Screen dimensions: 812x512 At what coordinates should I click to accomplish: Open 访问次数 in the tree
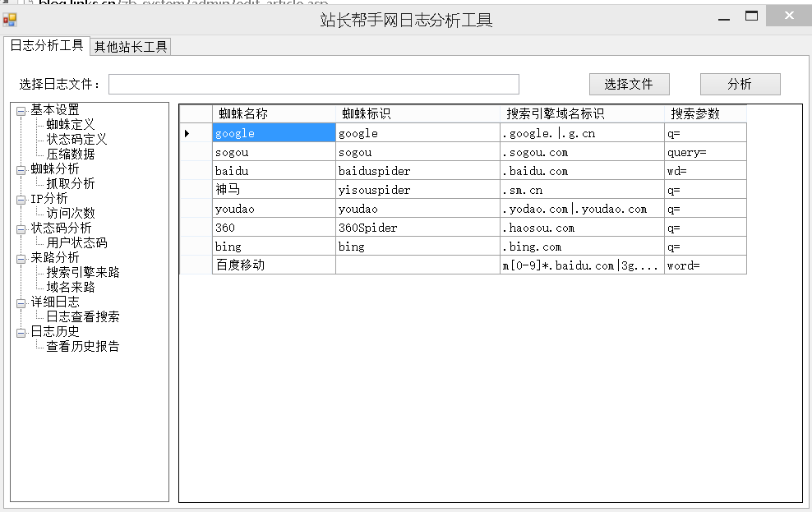[x=71, y=214]
